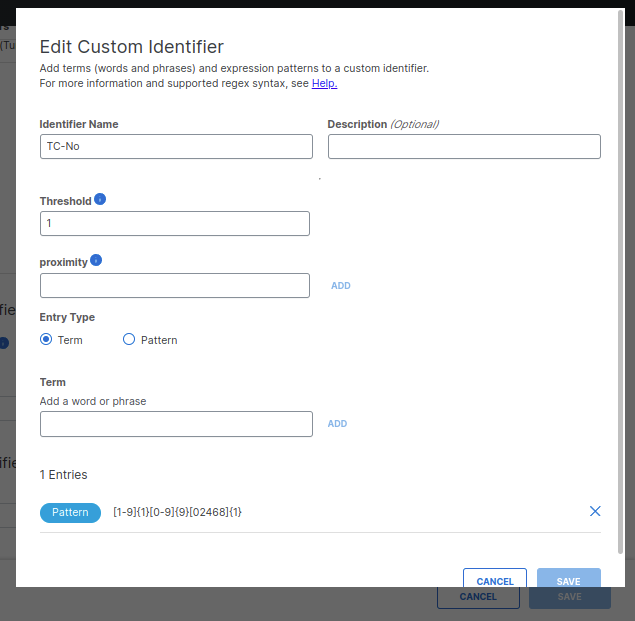
Task: Click the Term word or phrase field
Action: coord(176,424)
